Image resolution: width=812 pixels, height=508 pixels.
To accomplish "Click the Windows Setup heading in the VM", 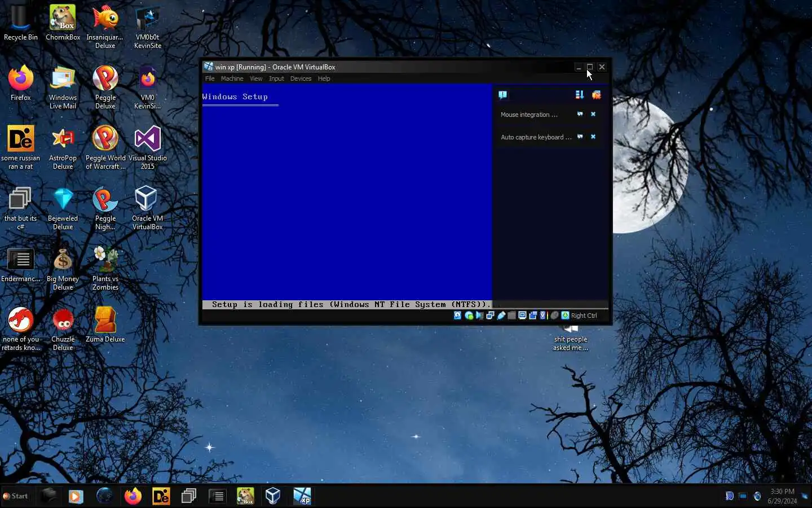I will tap(235, 97).
